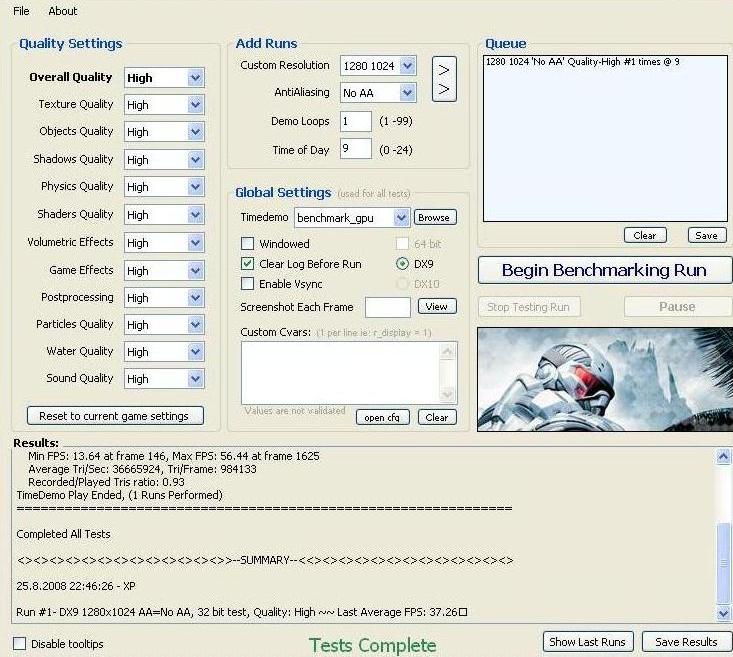Image resolution: width=733 pixels, height=657 pixels.
Task: Click the Crysis nanosuit image
Action: (604, 378)
